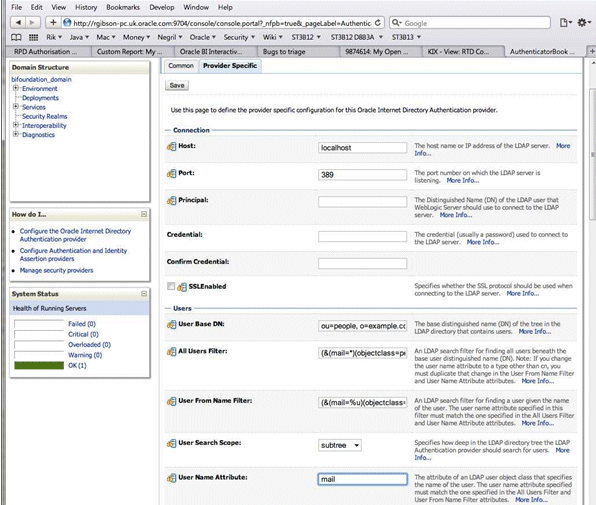Open the browser settings gear menu
The width and height of the screenshot is (596, 505).
click(584, 23)
